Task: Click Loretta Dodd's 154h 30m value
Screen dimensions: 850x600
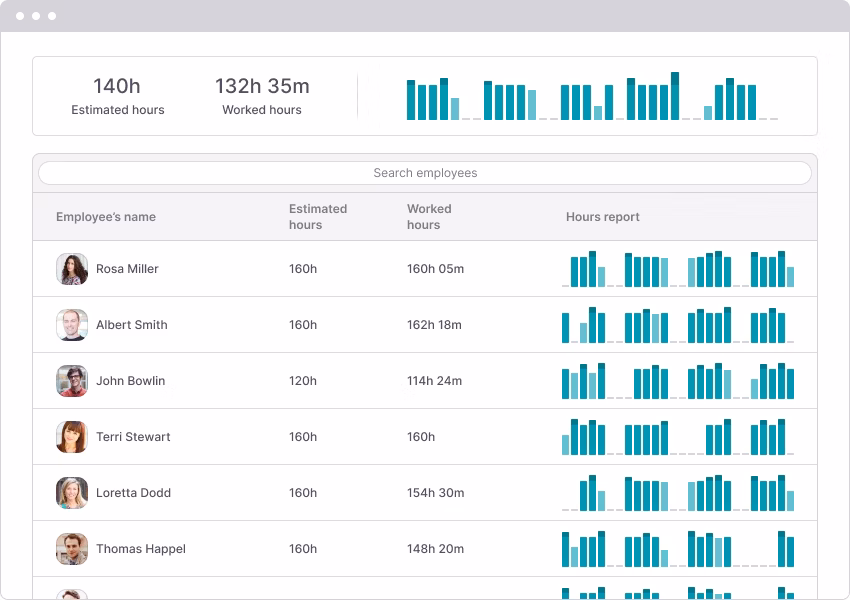Action: (434, 493)
